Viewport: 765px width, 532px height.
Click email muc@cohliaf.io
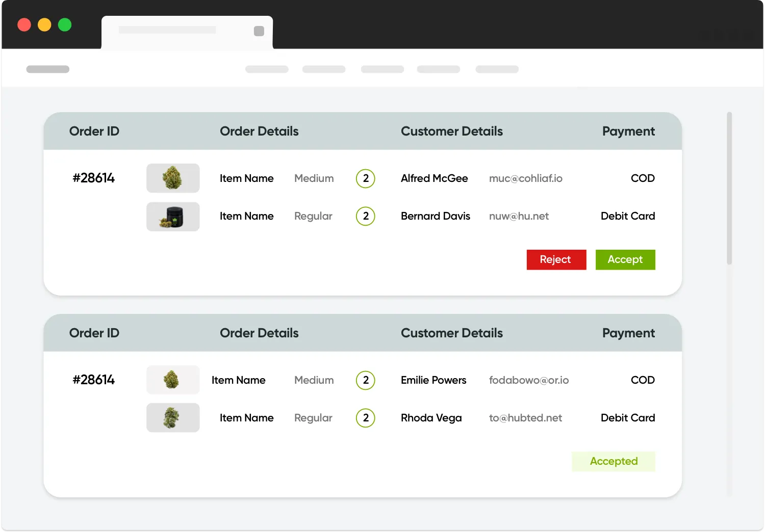click(526, 178)
